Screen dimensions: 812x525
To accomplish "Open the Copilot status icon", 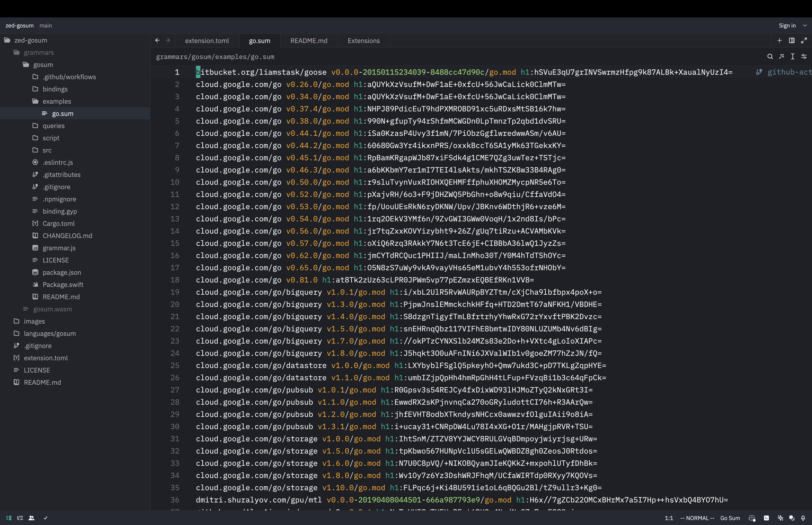I will pos(752,518).
